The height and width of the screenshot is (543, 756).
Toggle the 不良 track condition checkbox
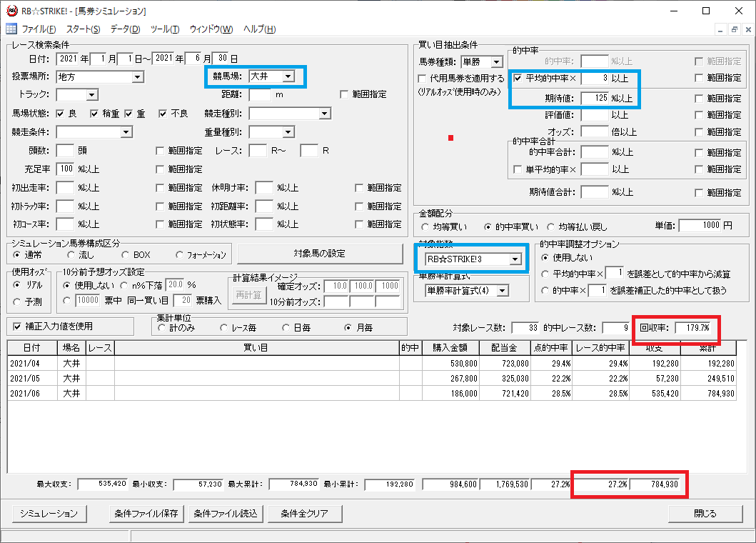tap(163, 114)
